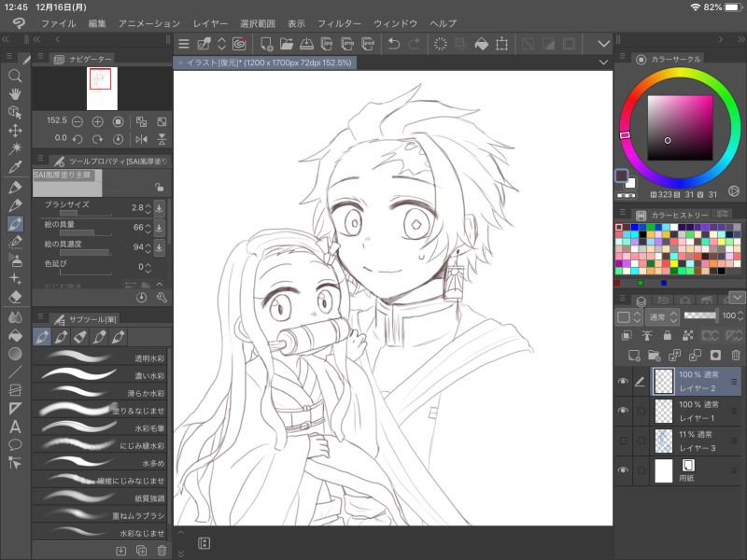Open the アニメーション menu
Screen dimensions: 747x560
149,23
